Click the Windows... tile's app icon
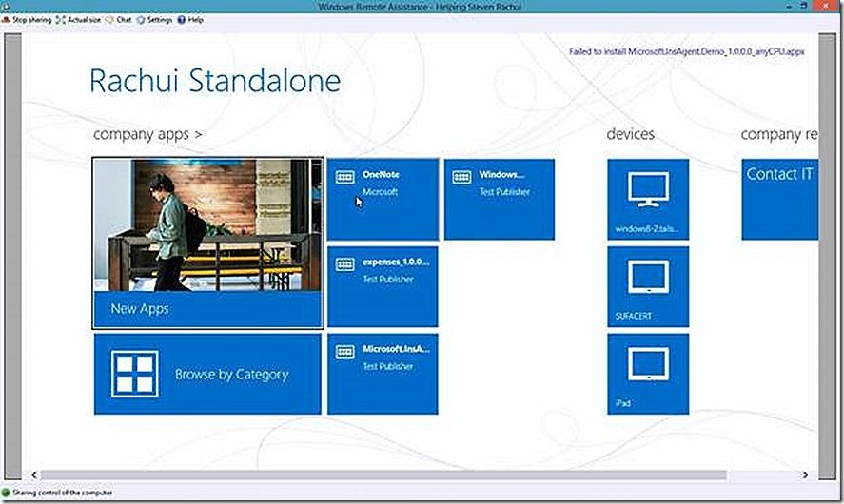Screen dimensions: 844x504 pos(461,177)
